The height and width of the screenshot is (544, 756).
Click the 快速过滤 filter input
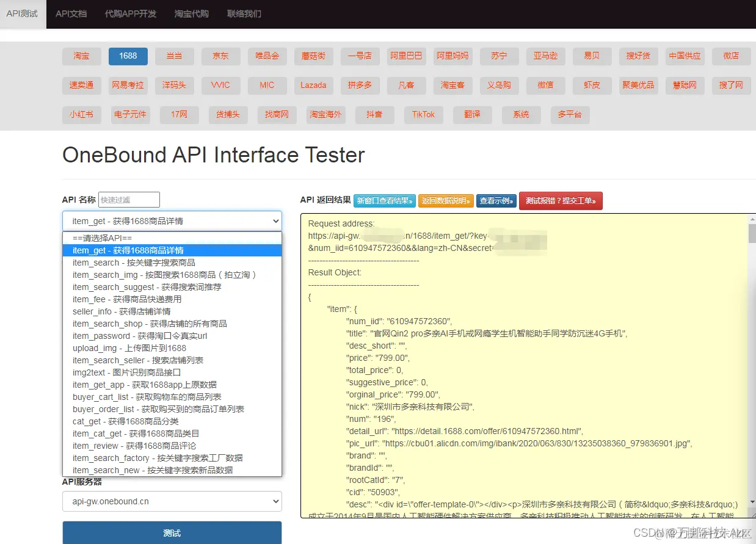129,200
